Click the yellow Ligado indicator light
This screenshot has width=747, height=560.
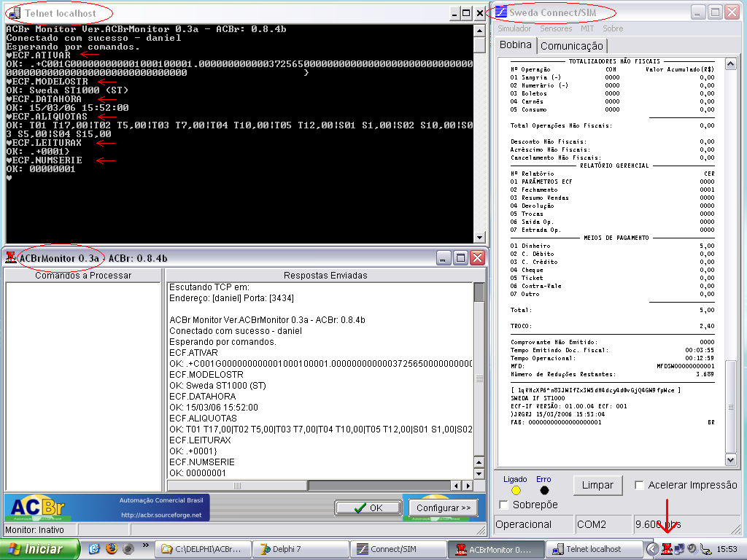(516, 491)
